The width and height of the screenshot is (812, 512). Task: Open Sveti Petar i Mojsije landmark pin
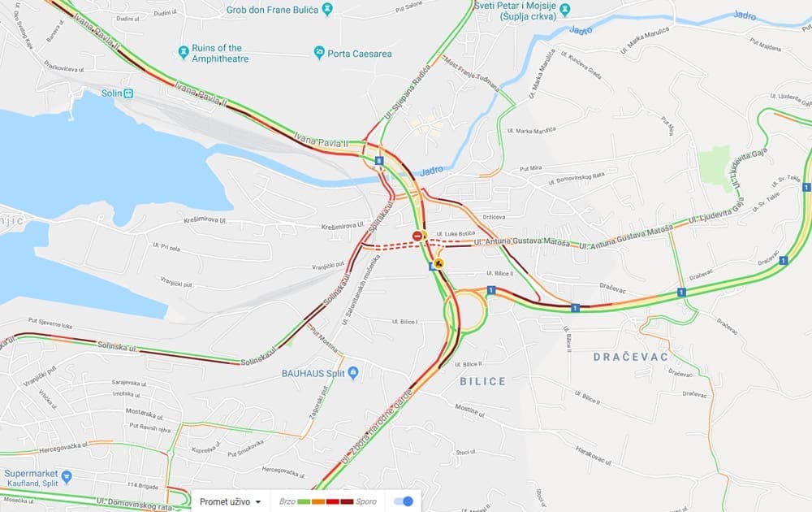(565, 9)
